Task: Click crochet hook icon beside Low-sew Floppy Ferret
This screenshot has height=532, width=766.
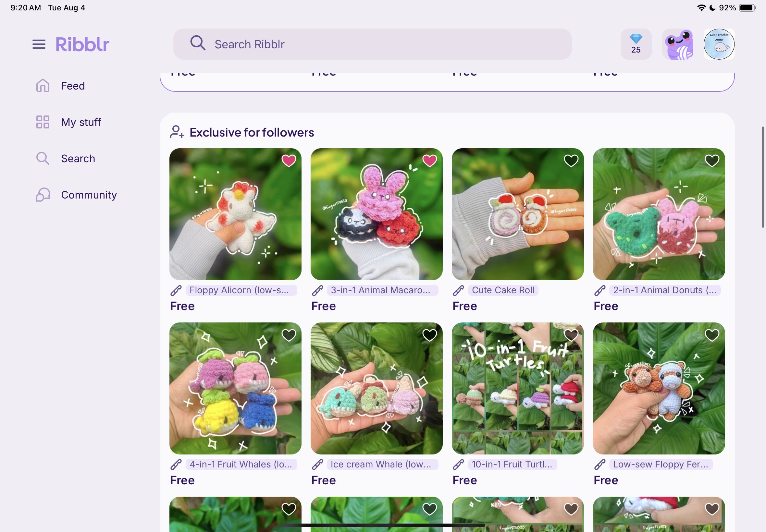Action: [x=599, y=465]
